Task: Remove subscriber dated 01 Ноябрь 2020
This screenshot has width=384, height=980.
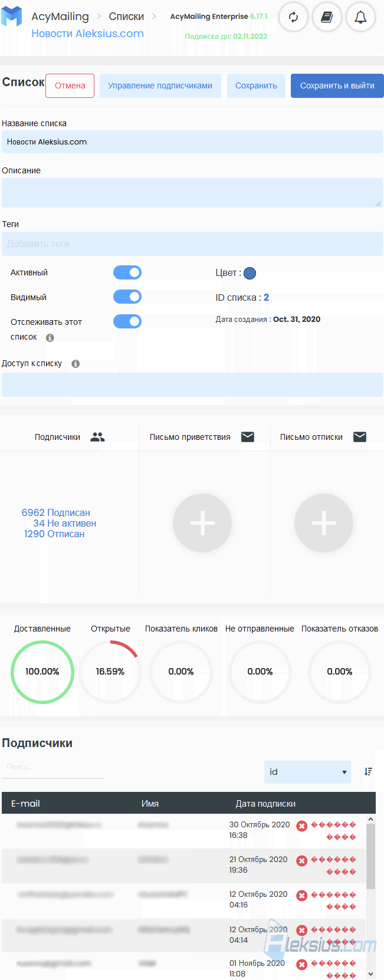Action: pyautogui.click(x=301, y=965)
